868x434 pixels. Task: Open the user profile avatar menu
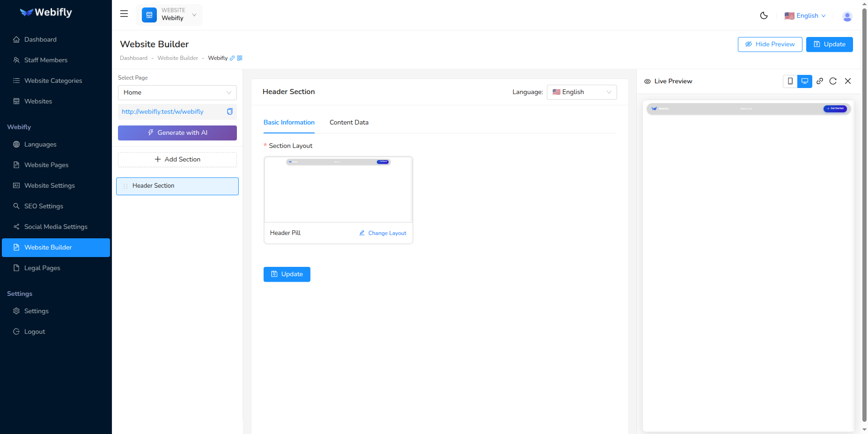[x=847, y=16]
